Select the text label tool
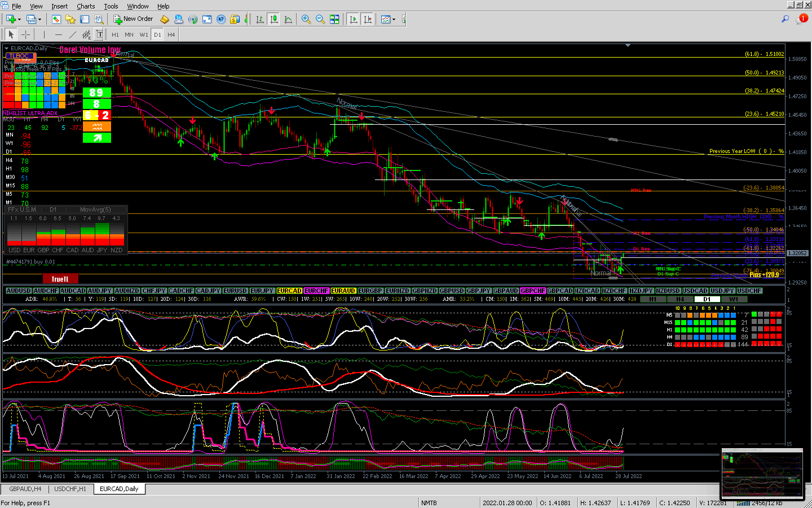The height and width of the screenshot is (508, 812). pos(100,34)
